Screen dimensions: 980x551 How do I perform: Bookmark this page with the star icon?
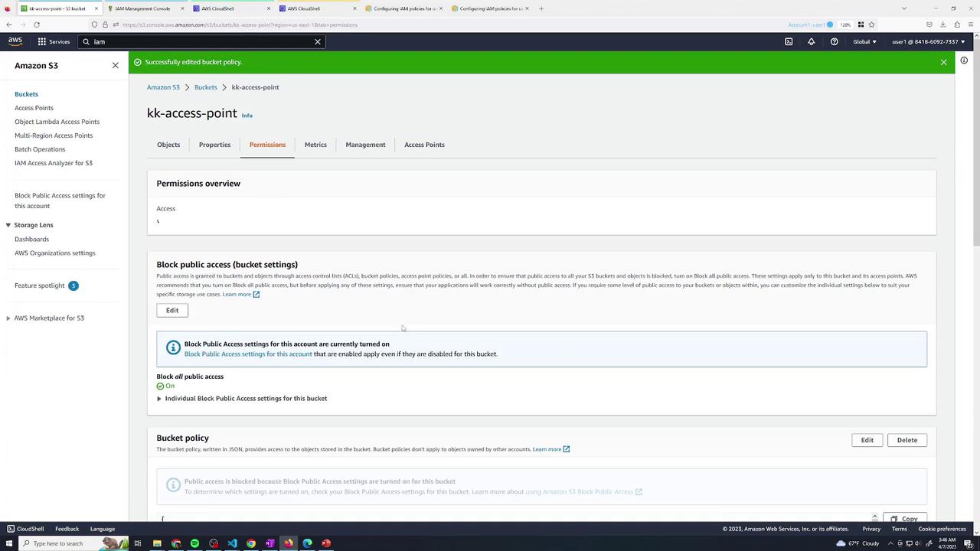[x=871, y=24]
